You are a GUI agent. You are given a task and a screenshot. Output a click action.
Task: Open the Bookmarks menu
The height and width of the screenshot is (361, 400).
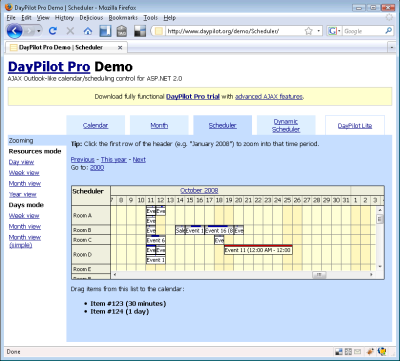[123, 18]
